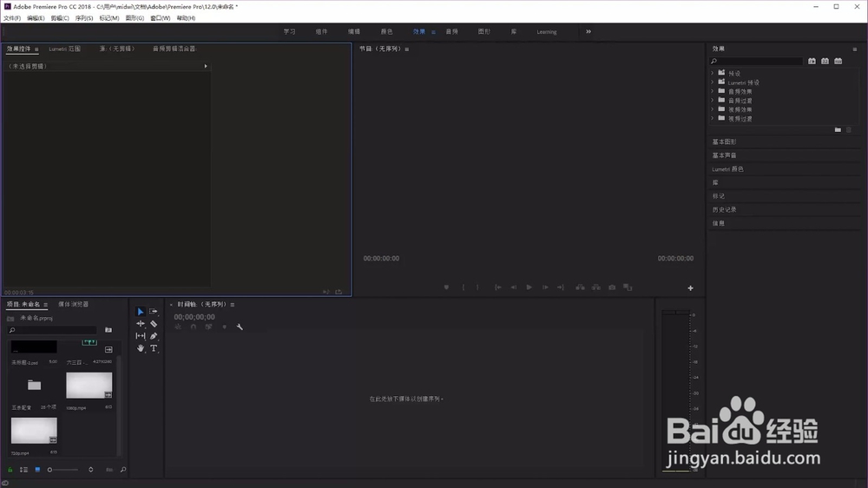Open the 基本图形 panel

(x=724, y=142)
